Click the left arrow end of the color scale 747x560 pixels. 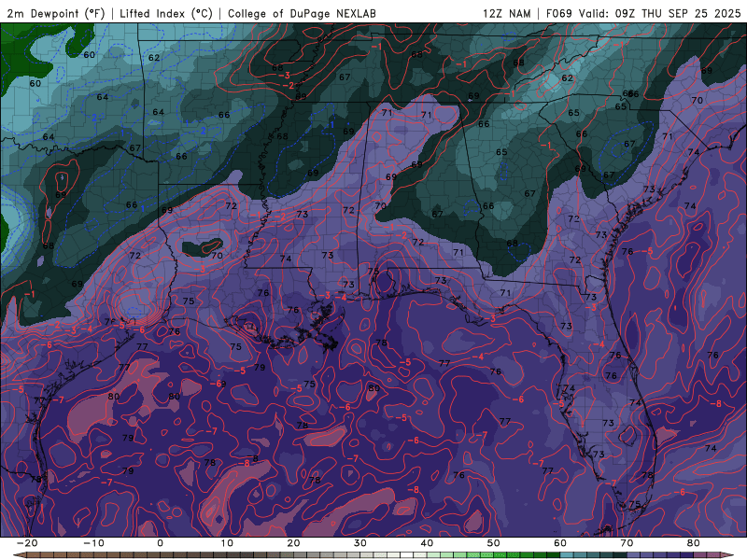(x=19, y=555)
